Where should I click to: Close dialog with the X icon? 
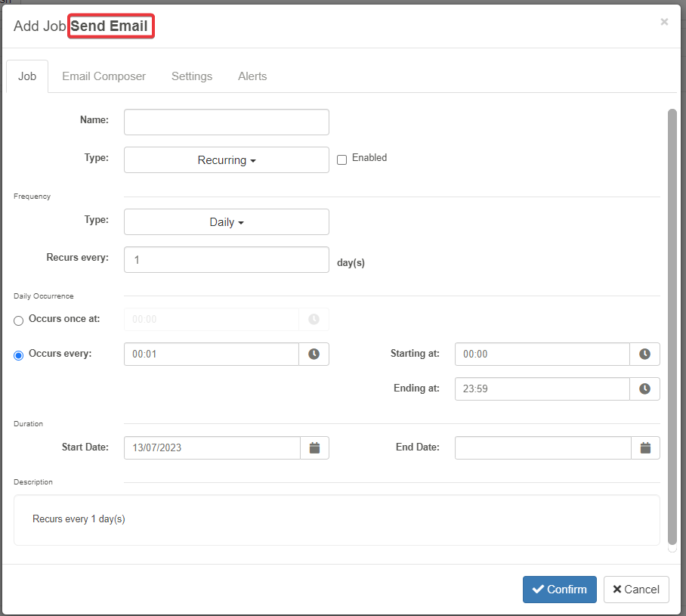[x=664, y=22]
